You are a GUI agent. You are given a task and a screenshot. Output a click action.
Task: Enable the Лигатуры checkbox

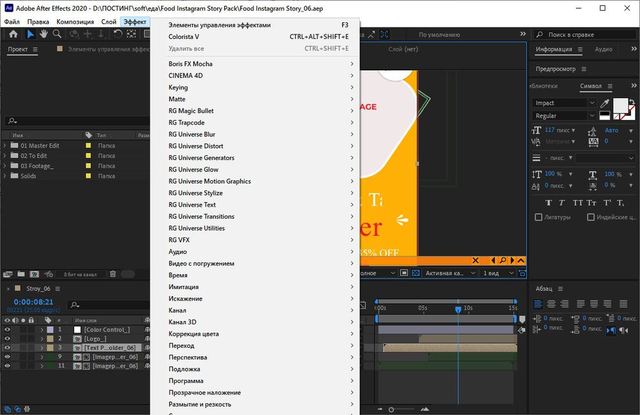(539, 216)
